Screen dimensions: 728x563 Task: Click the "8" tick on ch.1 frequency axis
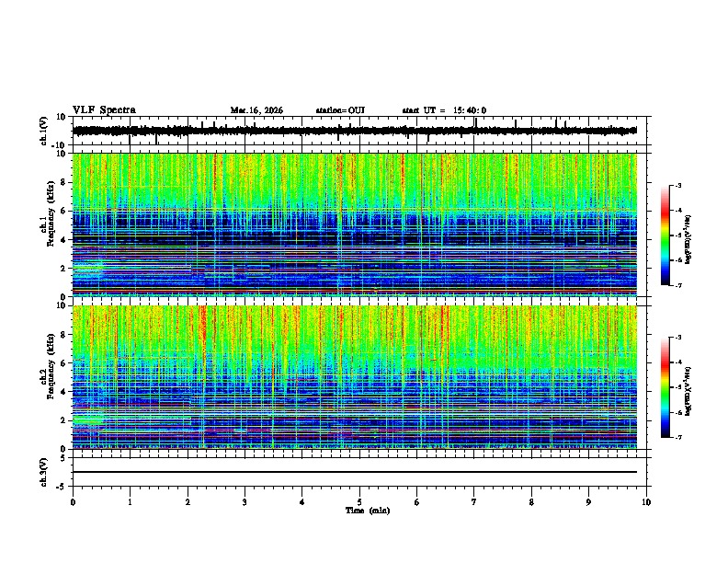click(x=64, y=182)
